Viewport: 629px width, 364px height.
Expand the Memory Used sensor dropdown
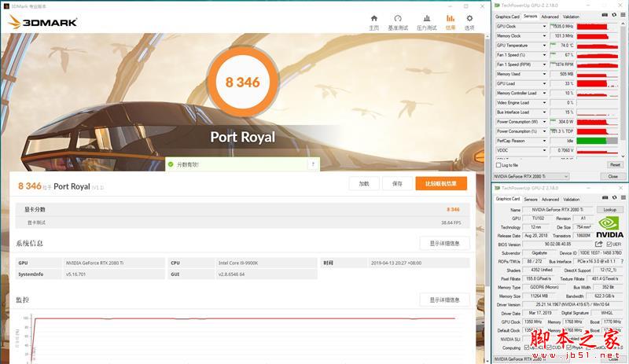click(x=544, y=74)
